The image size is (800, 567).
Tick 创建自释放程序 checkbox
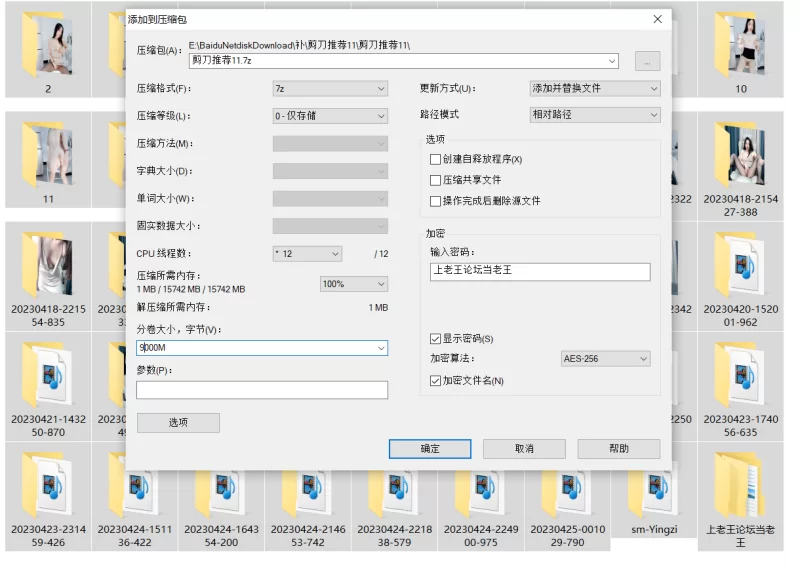pos(435,160)
